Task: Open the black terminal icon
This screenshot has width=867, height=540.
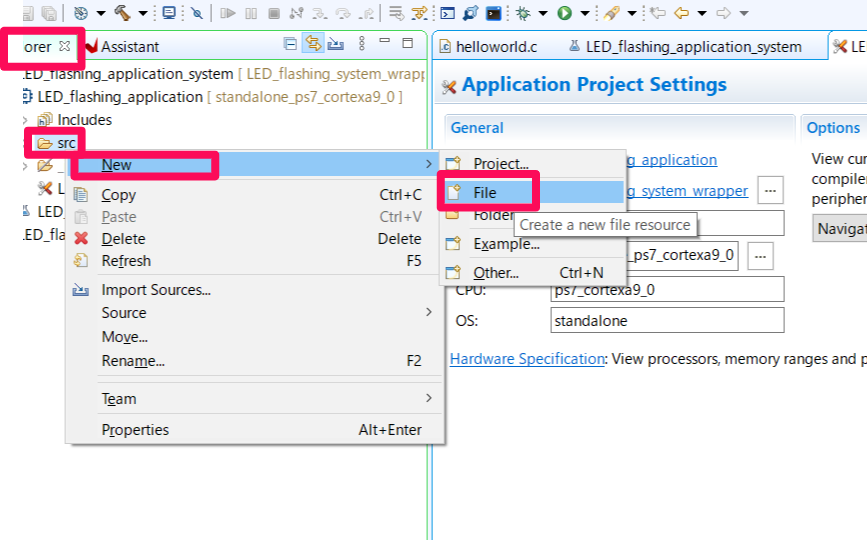Action: (493, 13)
